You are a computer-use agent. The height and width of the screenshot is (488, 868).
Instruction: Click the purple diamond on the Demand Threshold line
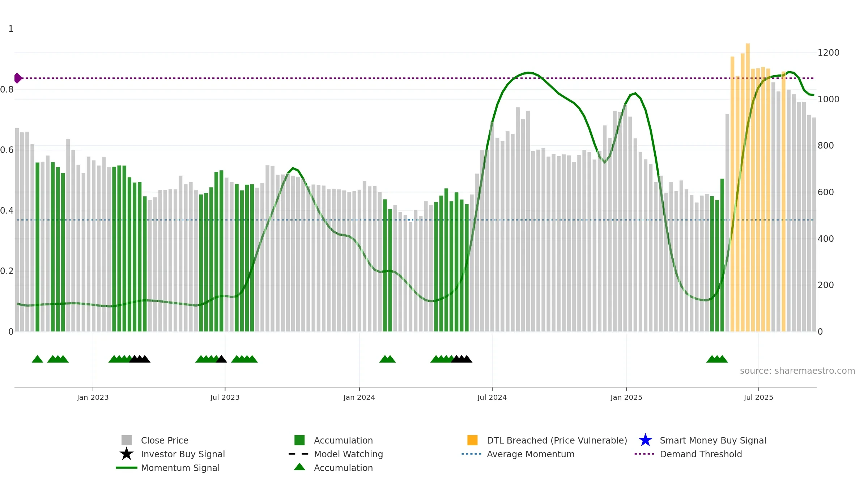click(x=18, y=78)
